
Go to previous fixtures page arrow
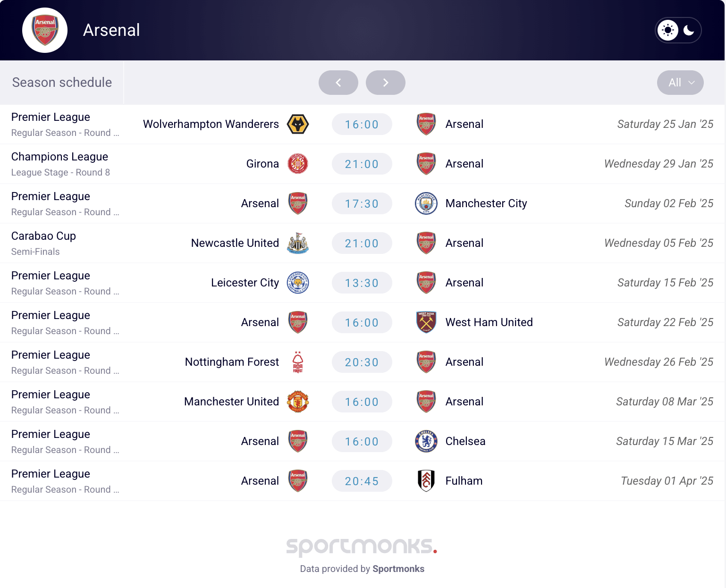[x=338, y=83]
